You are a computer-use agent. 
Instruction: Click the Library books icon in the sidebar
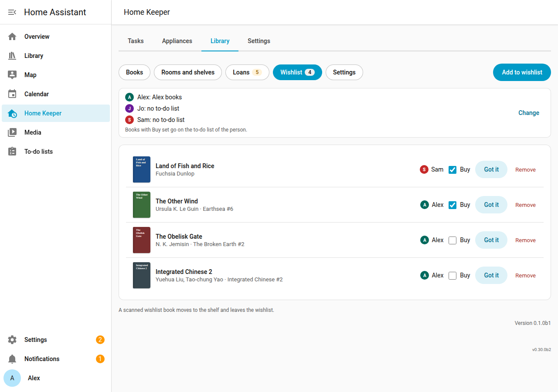pos(12,56)
